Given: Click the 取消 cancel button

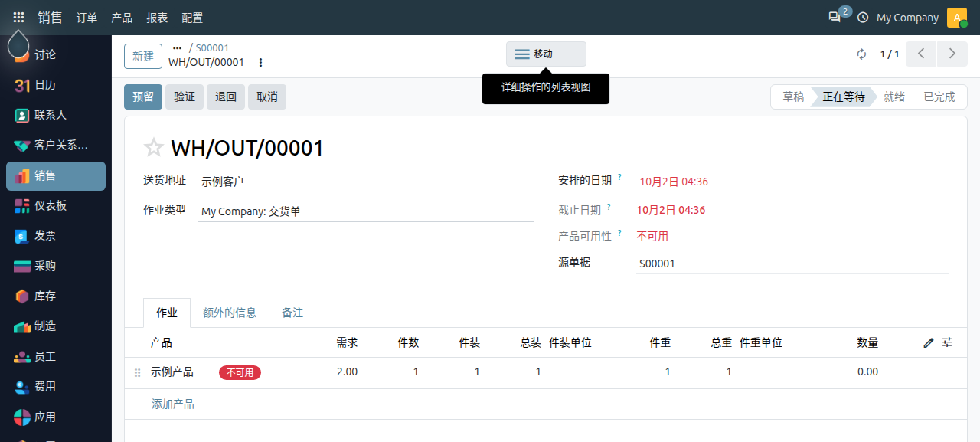Looking at the screenshot, I should click(267, 97).
